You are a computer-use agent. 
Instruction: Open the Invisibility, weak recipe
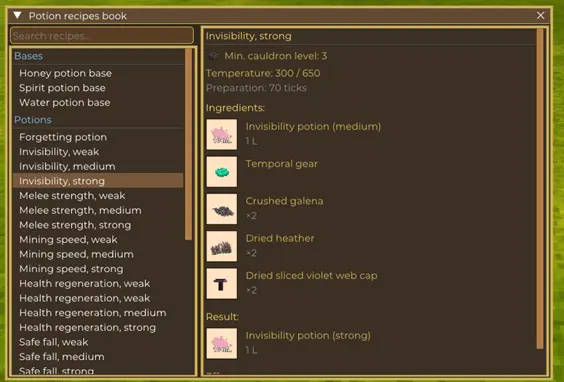(x=98, y=152)
